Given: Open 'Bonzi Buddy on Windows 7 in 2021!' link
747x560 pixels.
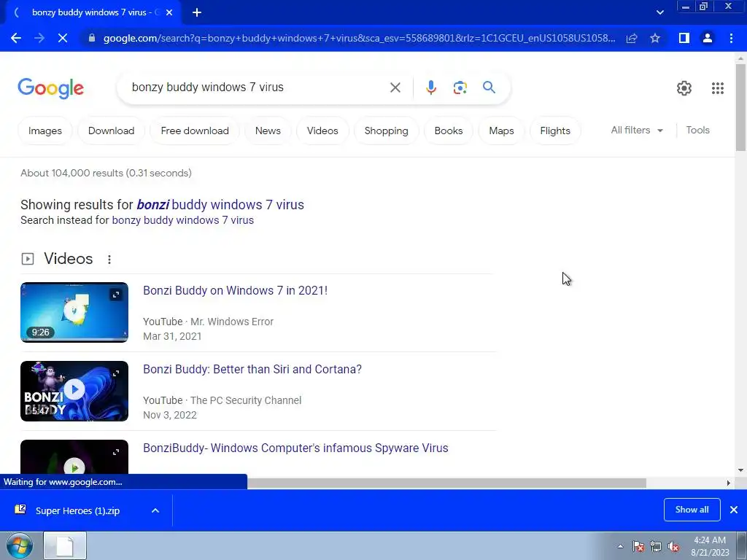Looking at the screenshot, I should click(235, 290).
